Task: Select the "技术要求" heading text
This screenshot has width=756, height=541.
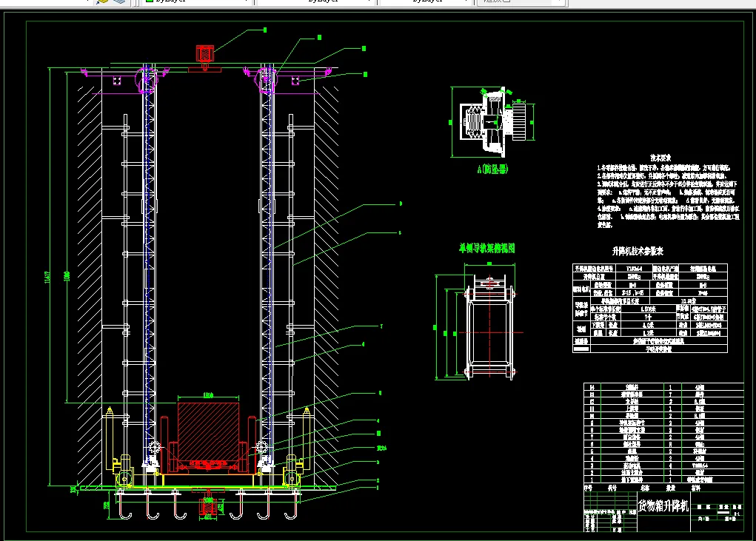Action: (660, 158)
